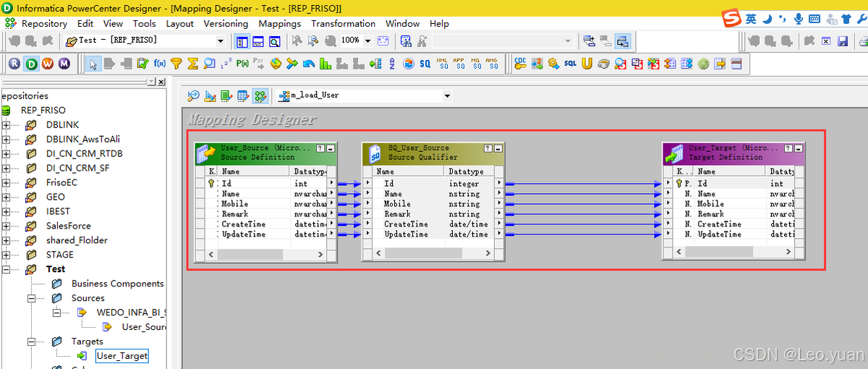Expand the FrisoEC folder node
Image resolution: width=868 pixels, height=369 pixels.
click(7, 182)
